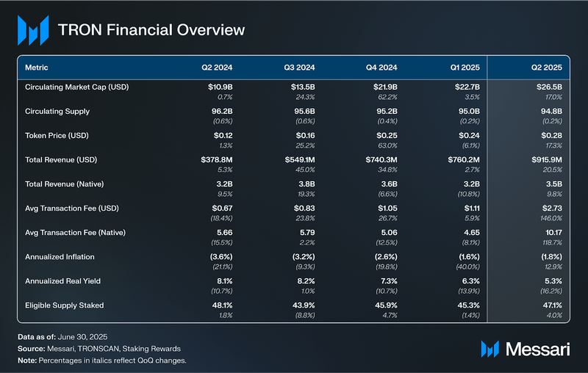This screenshot has height=373, width=588.
Task: Click the 3.5B native revenue value
Action: (554, 184)
